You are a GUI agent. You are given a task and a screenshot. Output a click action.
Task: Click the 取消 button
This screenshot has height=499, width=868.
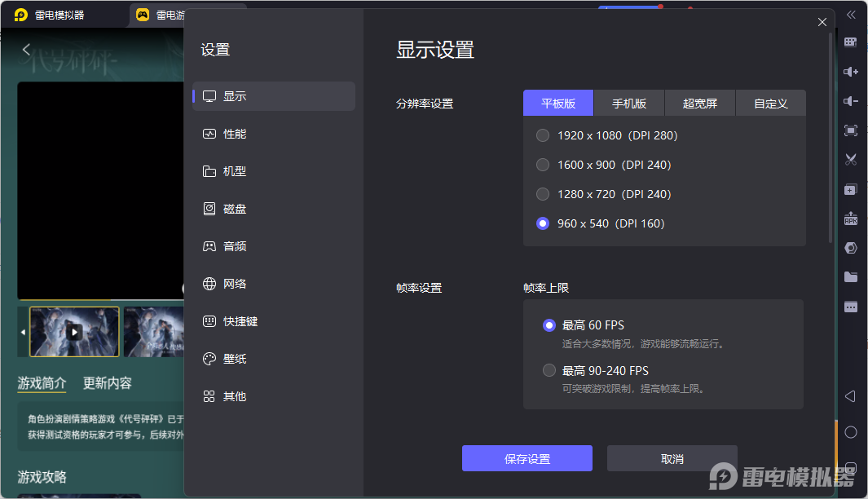[x=672, y=458]
